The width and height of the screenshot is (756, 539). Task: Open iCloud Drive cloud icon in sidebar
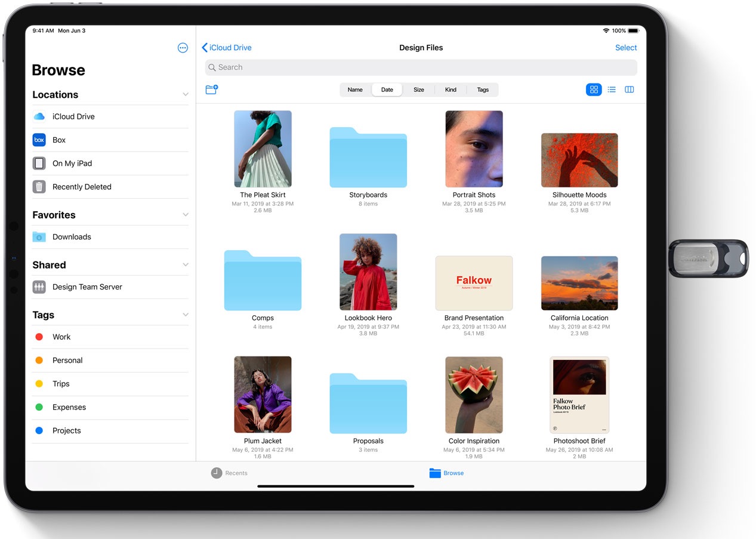[x=39, y=116]
